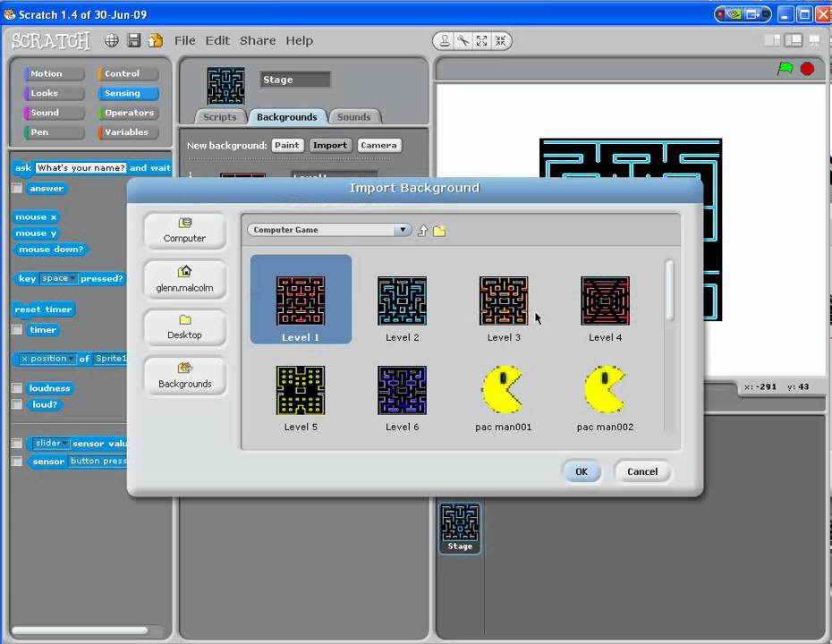Open the Share menu
This screenshot has height=644, width=832.
tap(258, 40)
